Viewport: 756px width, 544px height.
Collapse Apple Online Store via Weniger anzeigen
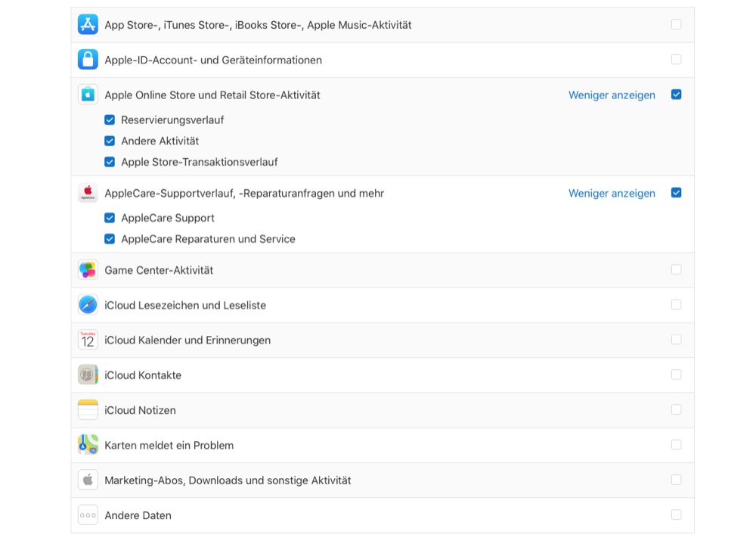pyautogui.click(x=612, y=95)
